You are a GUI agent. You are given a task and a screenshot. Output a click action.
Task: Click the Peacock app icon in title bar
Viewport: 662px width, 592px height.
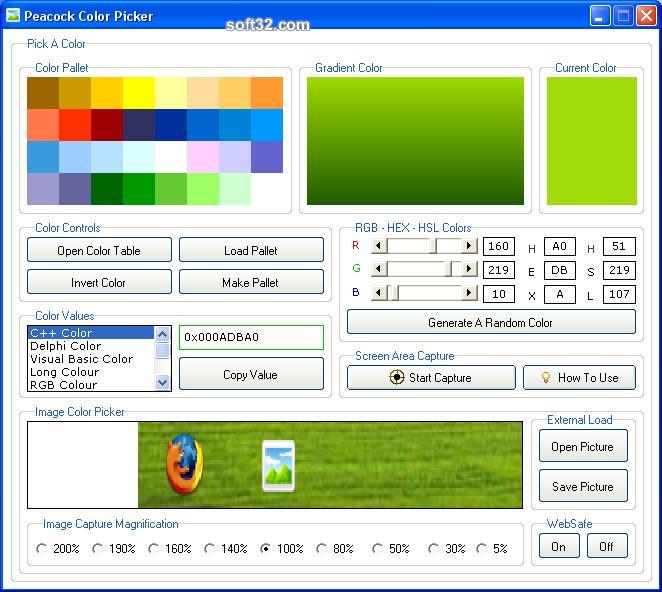pos(13,15)
